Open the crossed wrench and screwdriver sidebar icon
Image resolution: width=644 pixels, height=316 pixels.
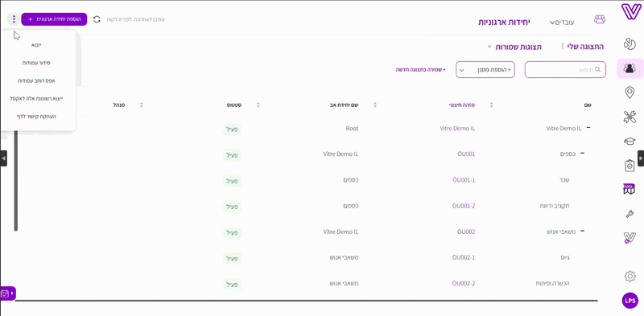[x=630, y=117]
